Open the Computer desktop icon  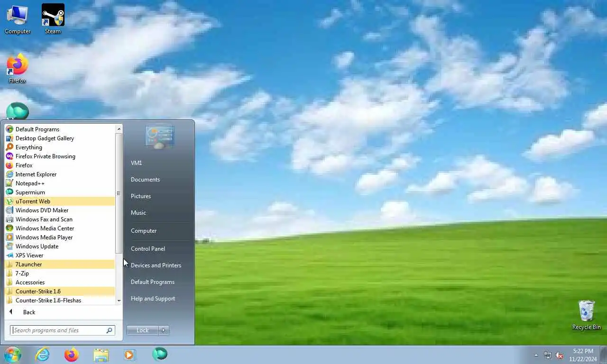18,19
